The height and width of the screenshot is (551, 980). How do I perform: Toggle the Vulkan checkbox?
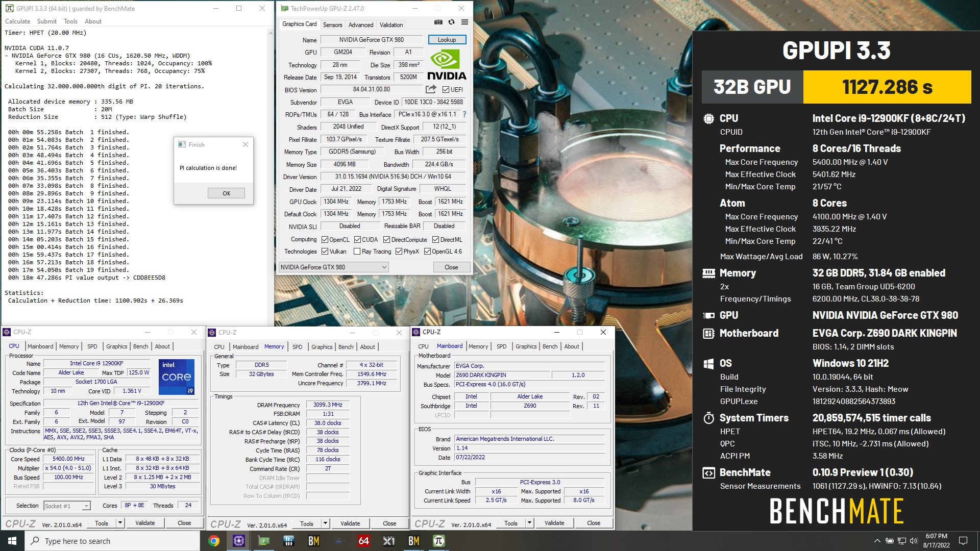pyautogui.click(x=325, y=252)
